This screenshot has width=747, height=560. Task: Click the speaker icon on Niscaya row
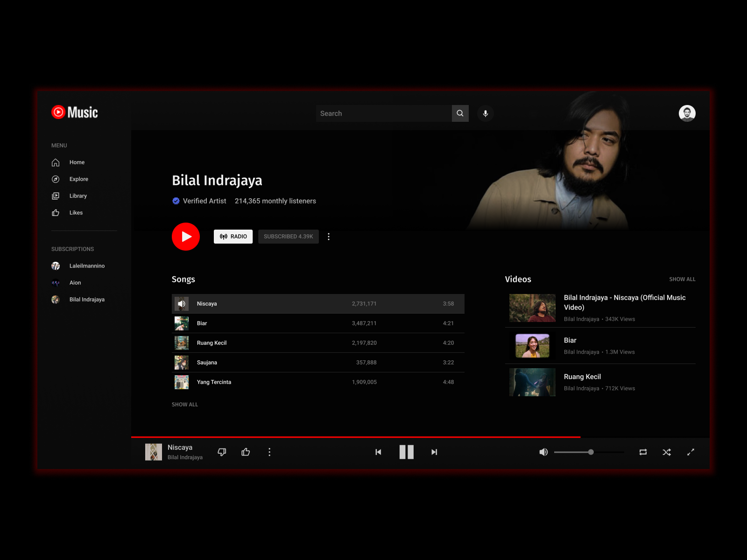click(x=182, y=304)
